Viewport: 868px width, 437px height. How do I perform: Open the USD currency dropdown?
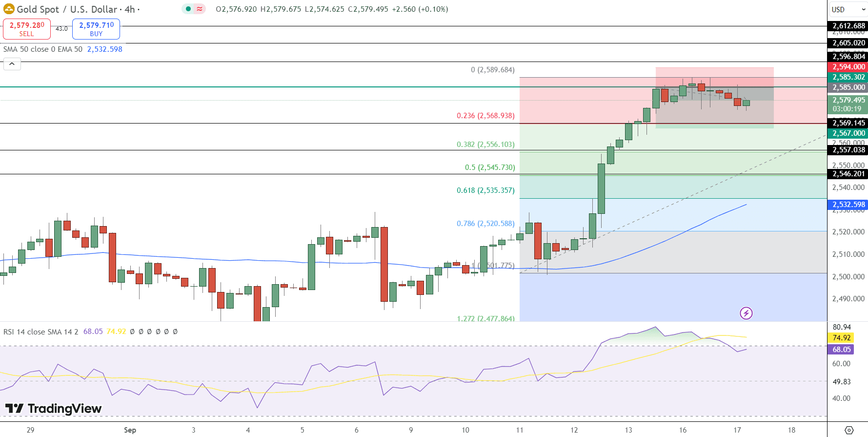848,9
